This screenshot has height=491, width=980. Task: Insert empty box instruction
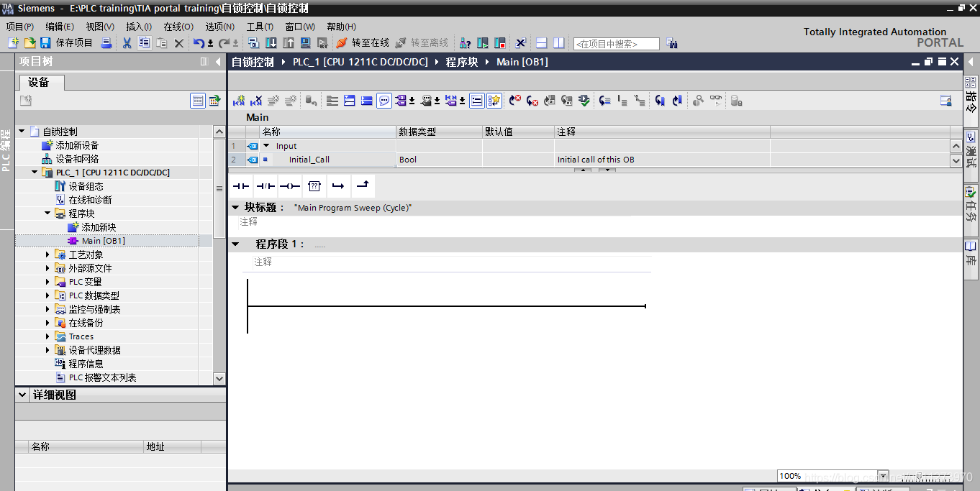click(314, 186)
